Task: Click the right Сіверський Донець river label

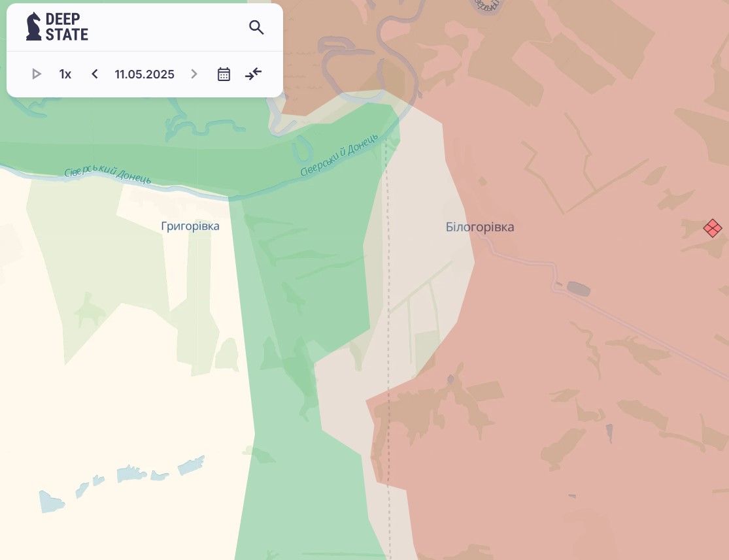Action: point(339,155)
